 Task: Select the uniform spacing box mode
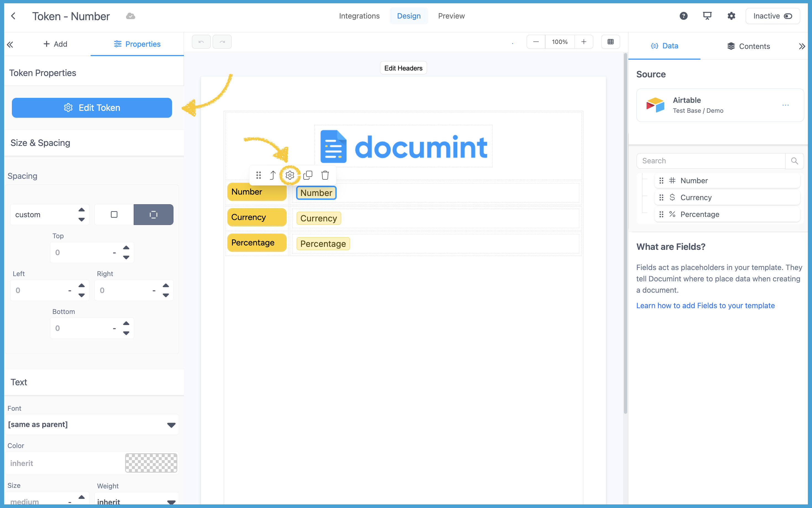114,214
